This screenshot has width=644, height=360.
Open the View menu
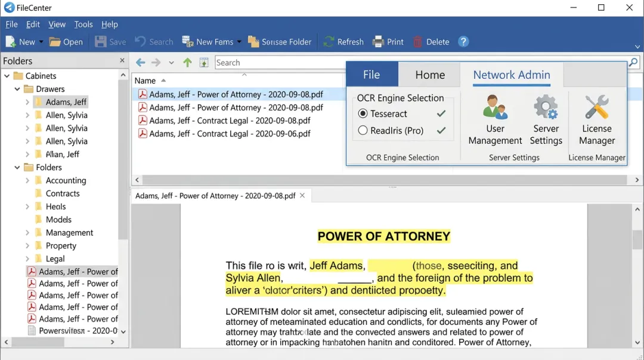pos(57,24)
